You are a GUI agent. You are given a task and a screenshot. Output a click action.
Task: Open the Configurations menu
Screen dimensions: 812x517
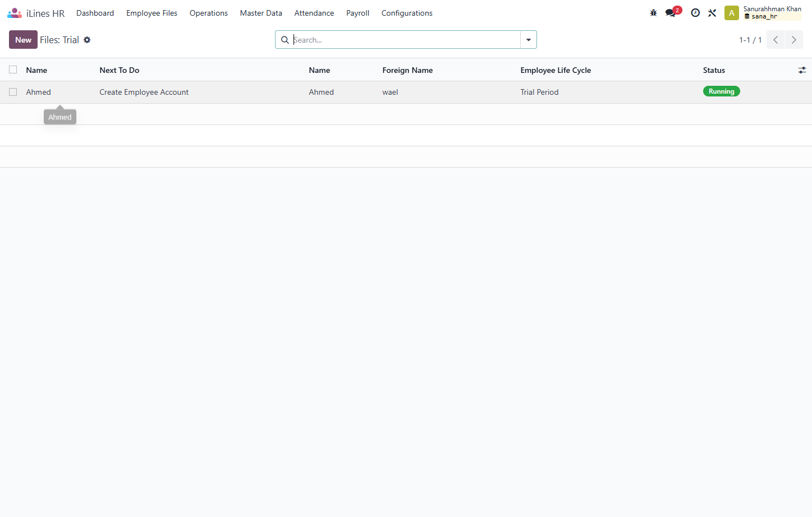[x=407, y=13]
